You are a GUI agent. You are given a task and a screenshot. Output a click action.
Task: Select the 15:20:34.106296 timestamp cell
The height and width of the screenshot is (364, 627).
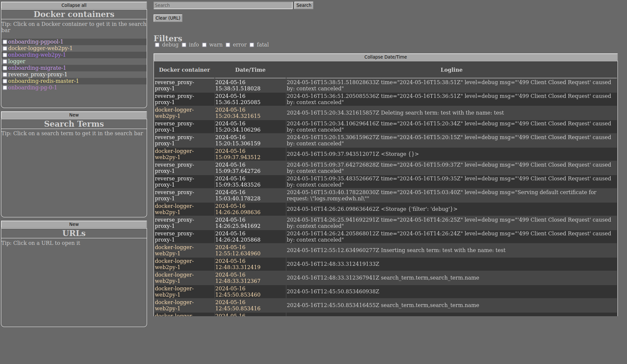click(250, 127)
